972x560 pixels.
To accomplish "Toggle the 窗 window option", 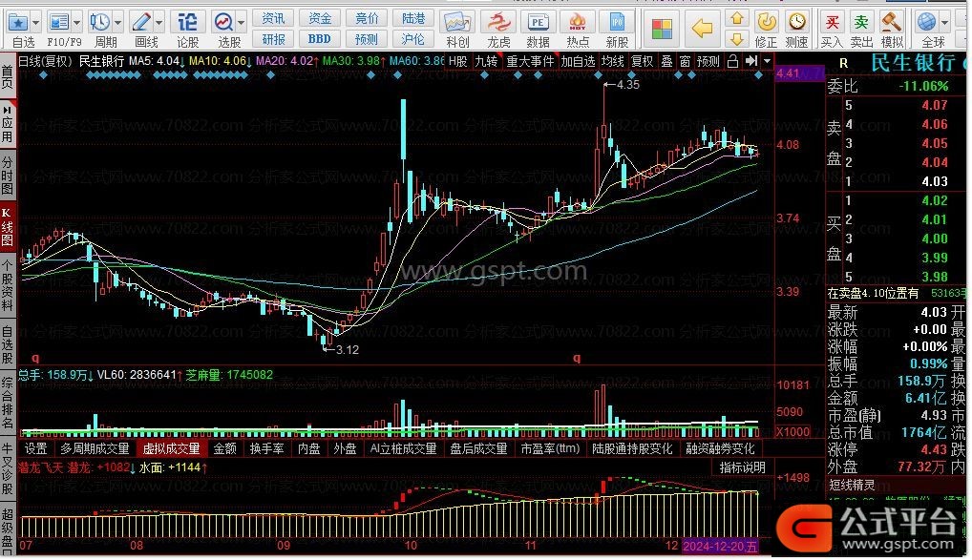I will tap(685, 61).
